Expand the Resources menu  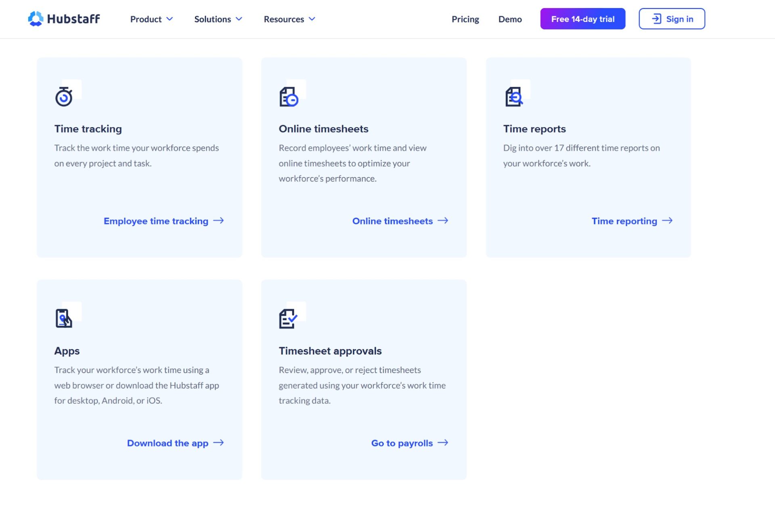(x=289, y=19)
